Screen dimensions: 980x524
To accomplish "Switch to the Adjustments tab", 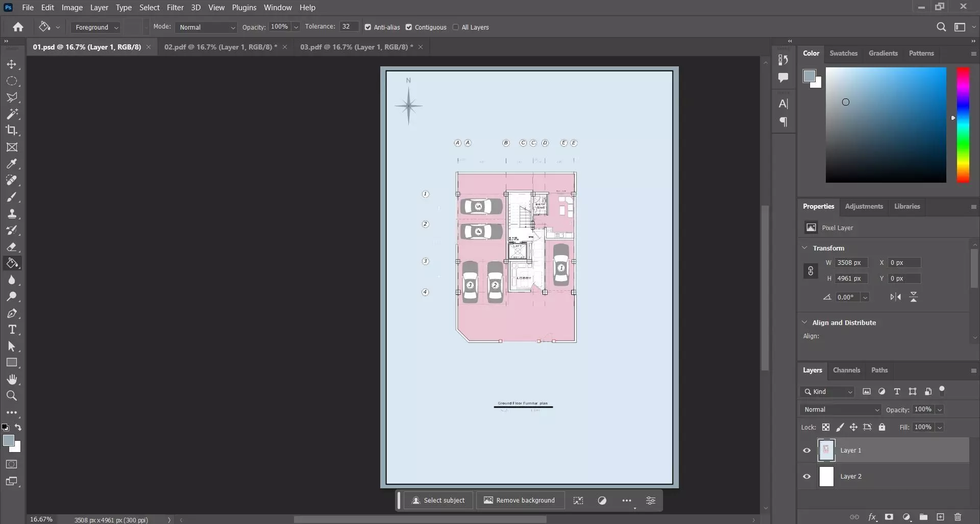I will [x=864, y=206].
